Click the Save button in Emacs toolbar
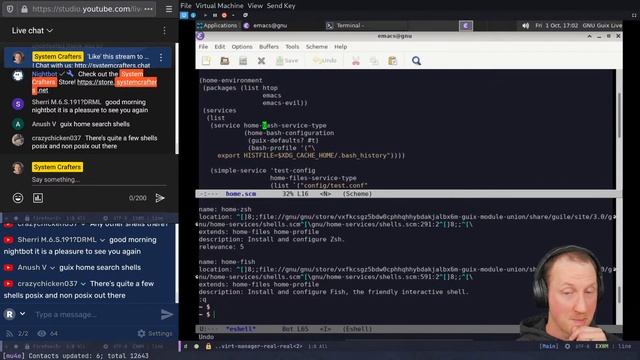640x360 pixels. pos(287,61)
